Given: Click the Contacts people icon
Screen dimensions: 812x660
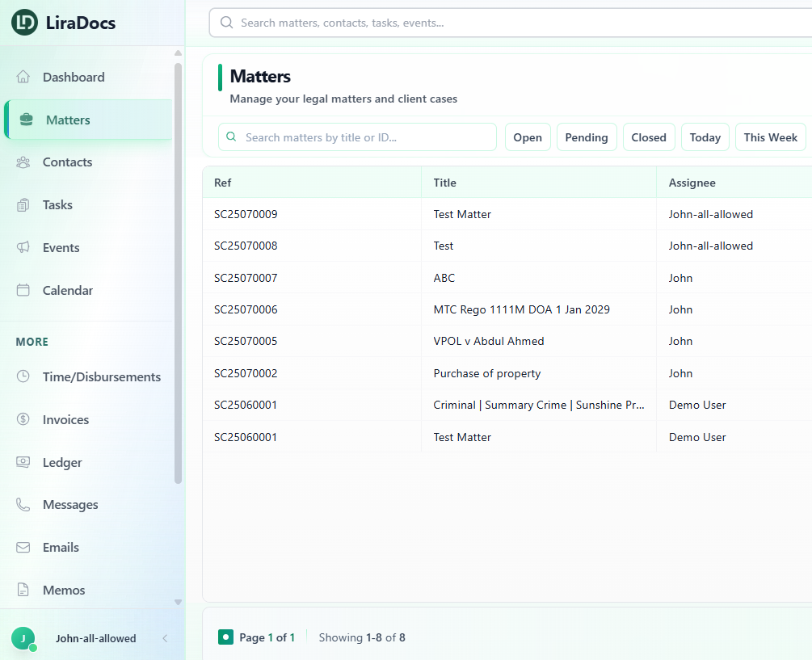Looking at the screenshot, I should click(x=23, y=162).
